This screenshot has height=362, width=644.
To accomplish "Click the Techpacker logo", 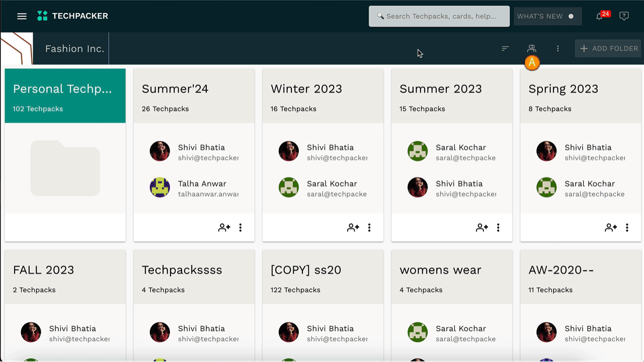I will [x=72, y=16].
